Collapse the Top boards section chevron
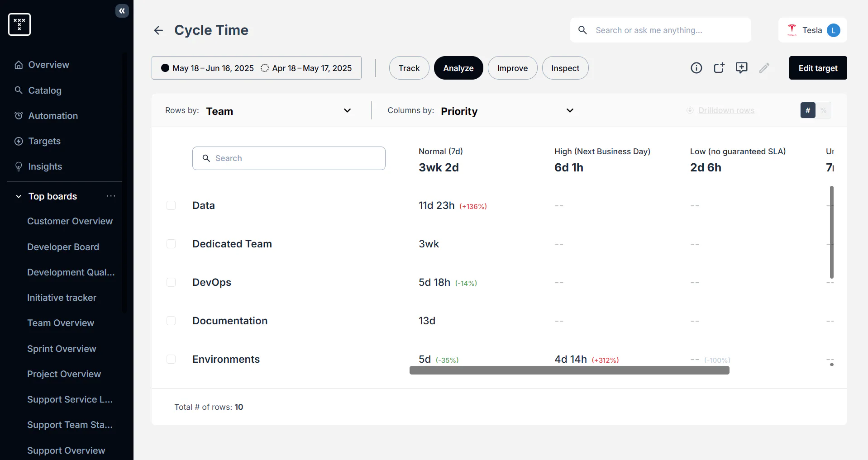The width and height of the screenshot is (868, 460). (19, 196)
